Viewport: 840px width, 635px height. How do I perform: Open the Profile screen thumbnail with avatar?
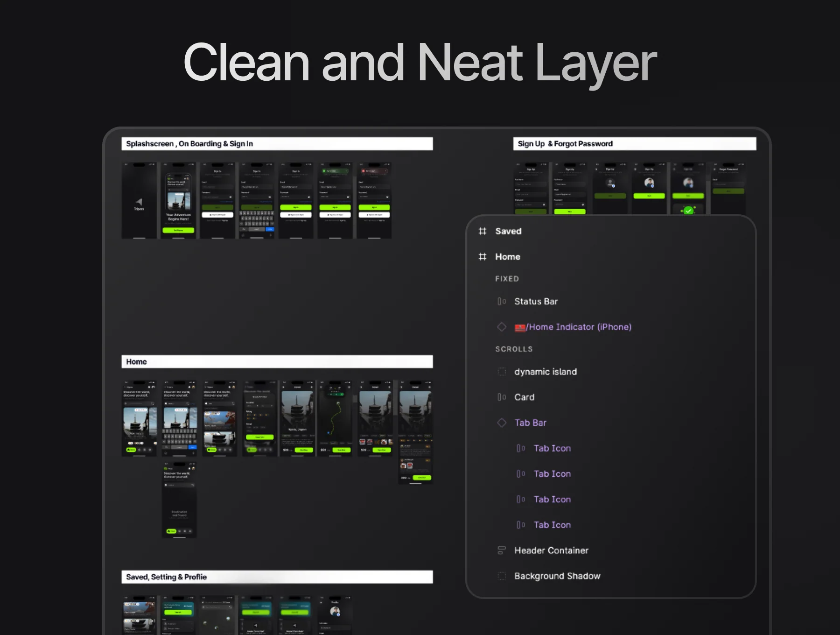click(335, 615)
